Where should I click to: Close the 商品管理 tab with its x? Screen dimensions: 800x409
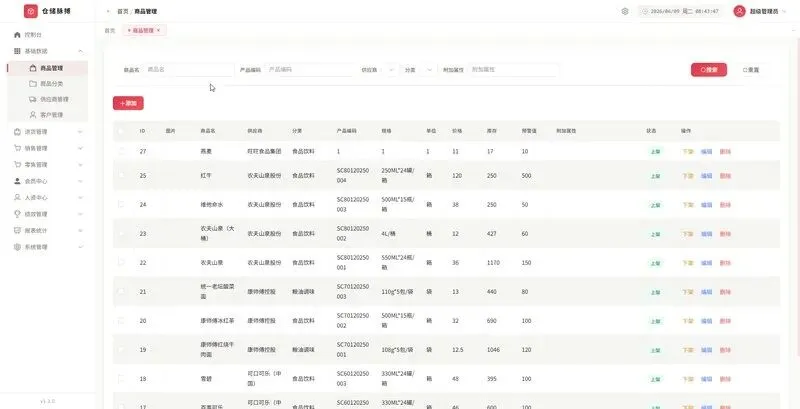click(159, 31)
